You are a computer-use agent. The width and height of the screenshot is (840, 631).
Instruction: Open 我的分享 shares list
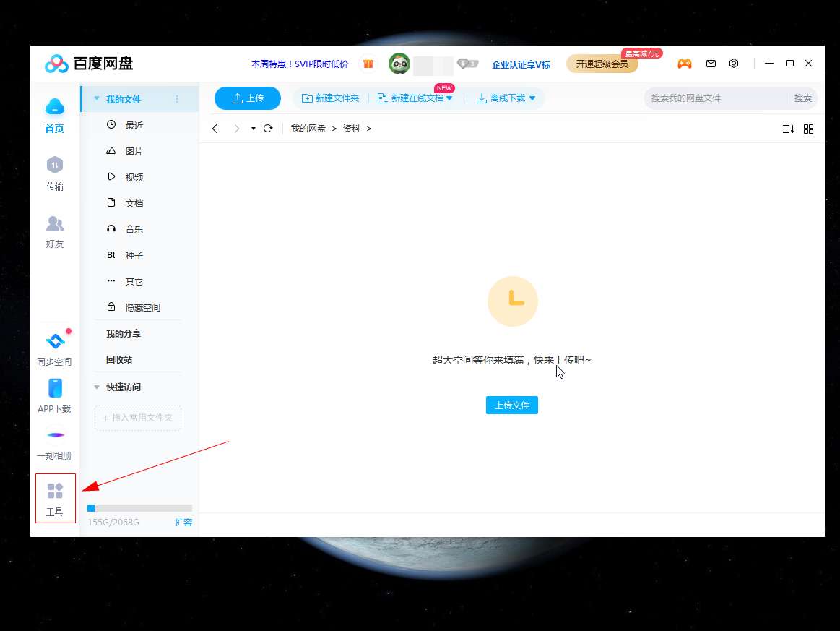coord(124,333)
